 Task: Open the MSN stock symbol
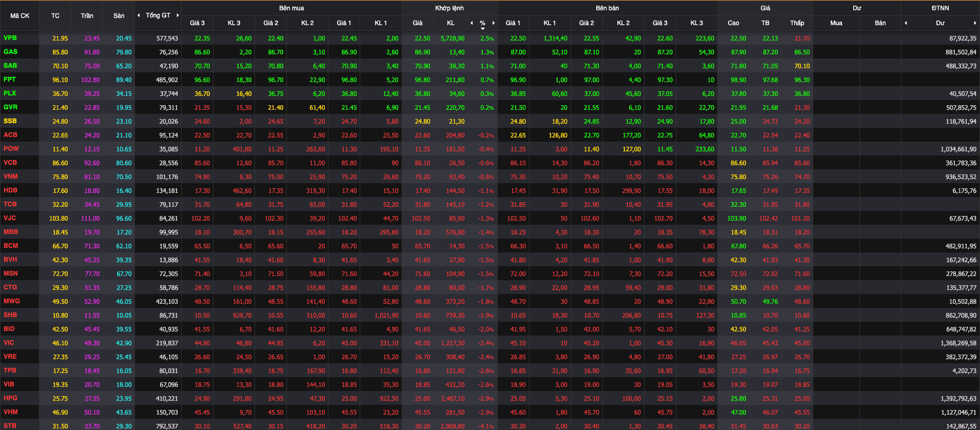[11, 273]
